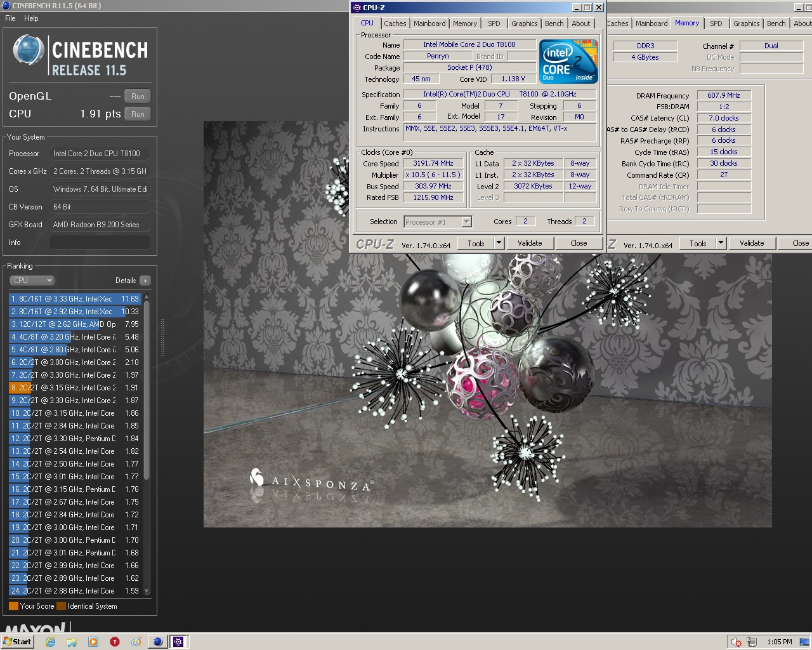Click the show desktop icon in tray

coord(806,642)
